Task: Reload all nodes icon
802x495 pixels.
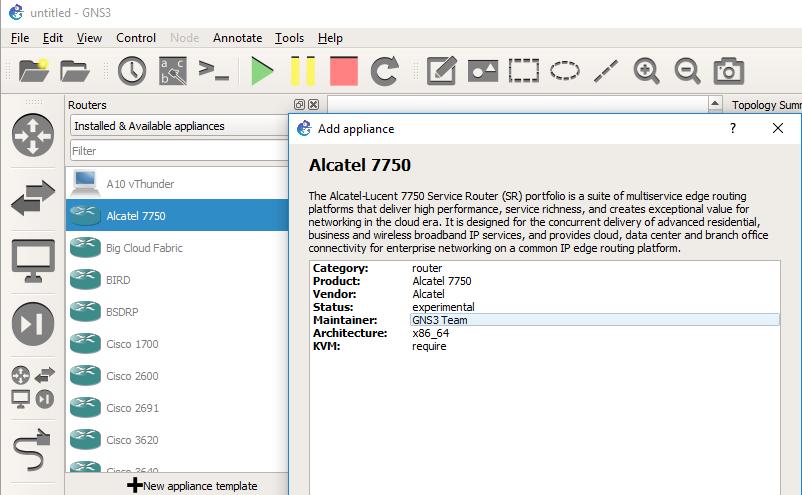Action: click(x=385, y=71)
